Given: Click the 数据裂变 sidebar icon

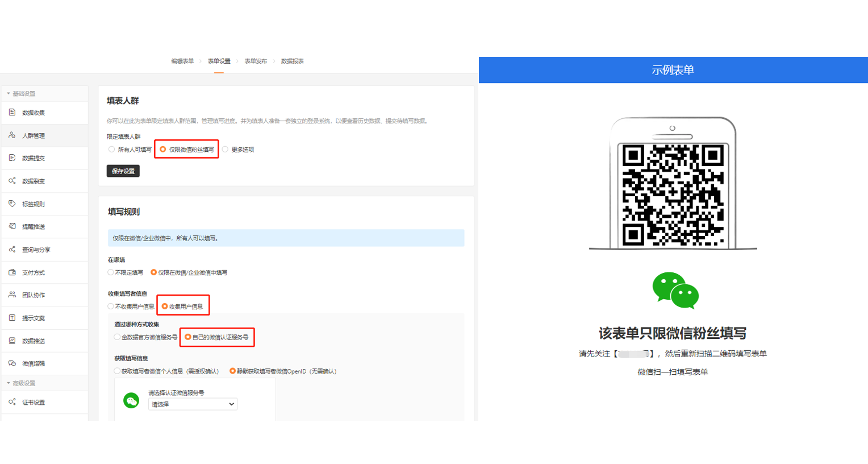Looking at the screenshot, I should click(12, 181).
